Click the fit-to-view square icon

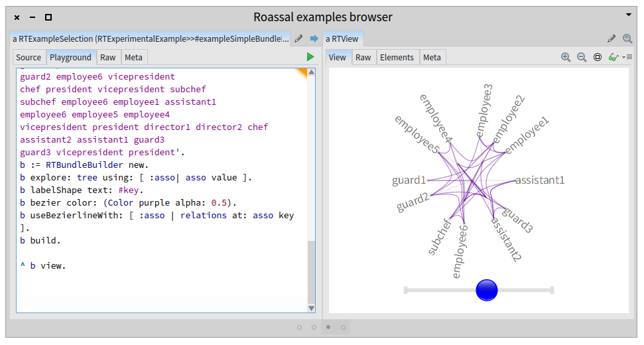click(598, 58)
